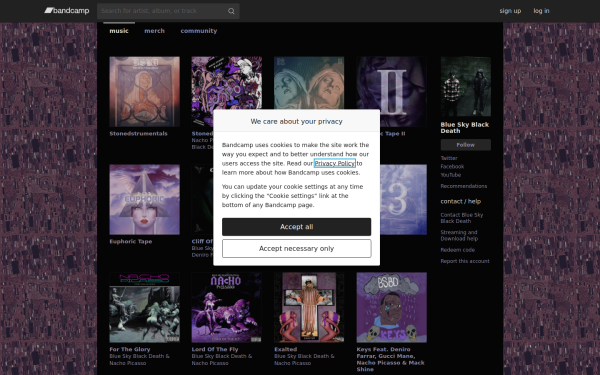
Task: Open Contact Blue Sky Black Death link
Action: click(x=462, y=218)
